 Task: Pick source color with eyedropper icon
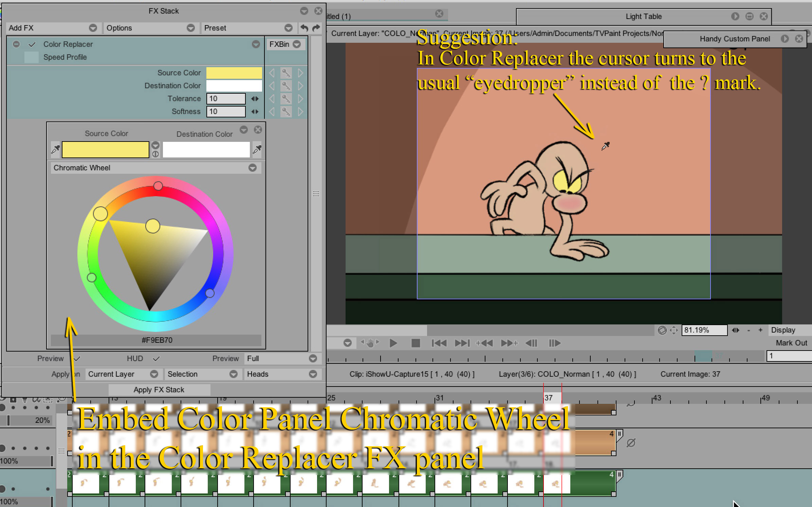click(x=55, y=149)
